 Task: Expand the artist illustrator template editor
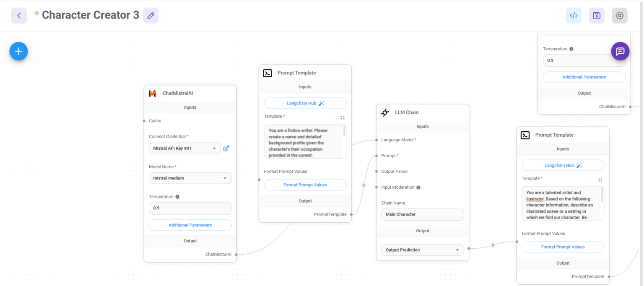[600, 179]
